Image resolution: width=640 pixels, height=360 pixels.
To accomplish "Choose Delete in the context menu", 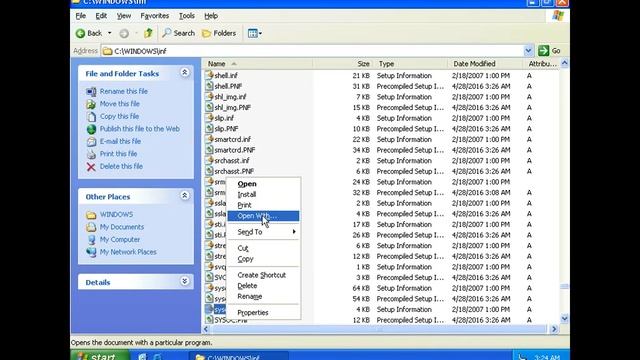I will [x=263, y=286].
